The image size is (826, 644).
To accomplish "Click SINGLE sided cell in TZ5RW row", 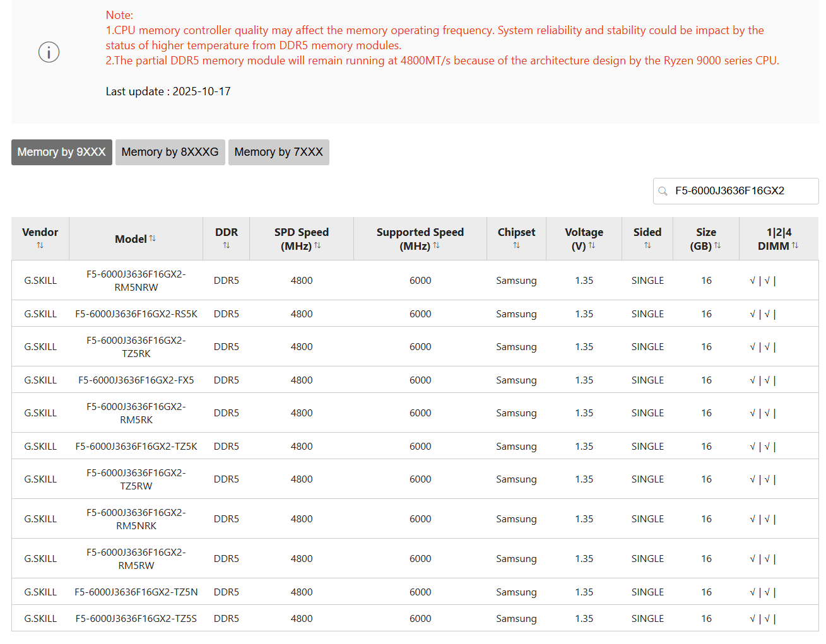I will pyautogui.click(x=647, y=479).
